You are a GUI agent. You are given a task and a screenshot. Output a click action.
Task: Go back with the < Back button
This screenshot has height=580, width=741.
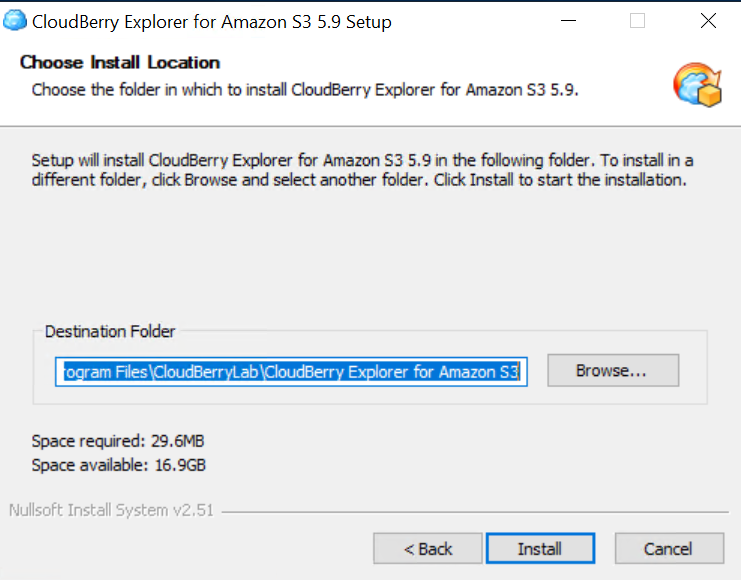428,548
